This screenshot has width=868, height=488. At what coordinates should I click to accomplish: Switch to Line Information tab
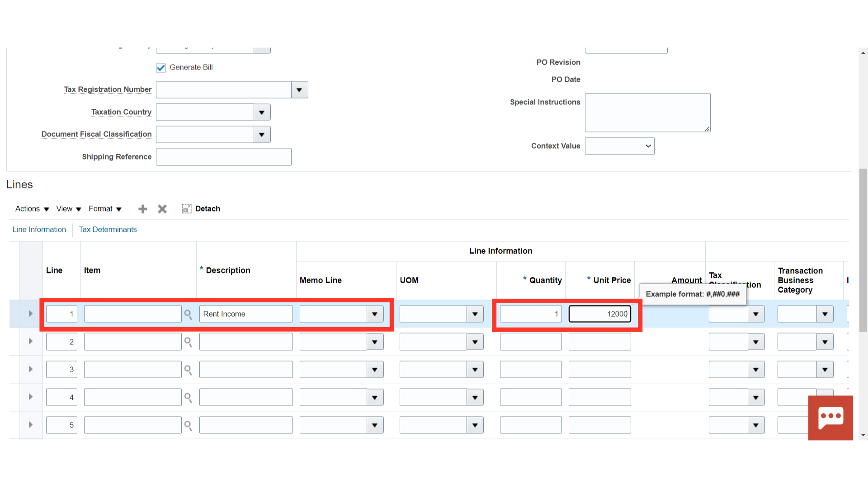[x=39, y=230]
